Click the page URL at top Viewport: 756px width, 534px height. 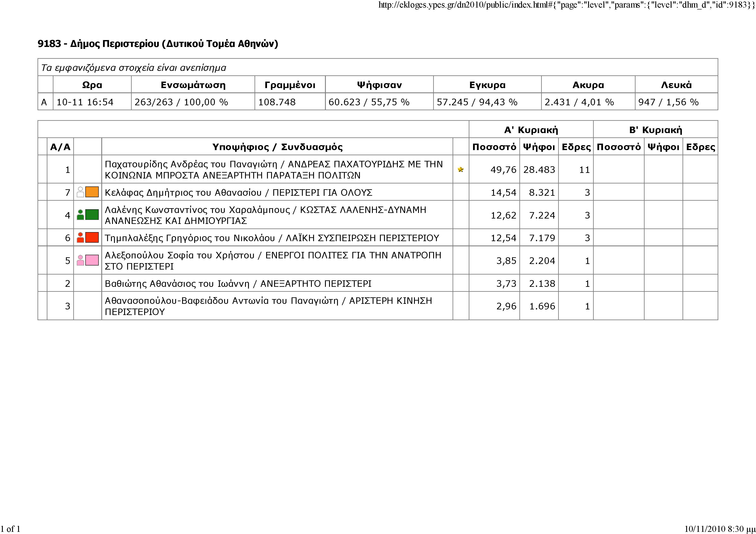567,5
